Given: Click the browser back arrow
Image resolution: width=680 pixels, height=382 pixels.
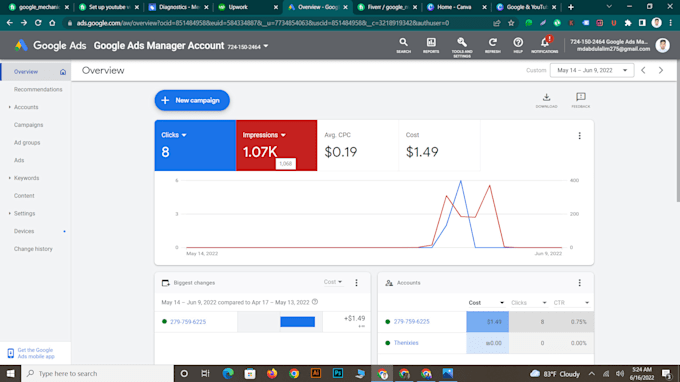Looking at the screenshot, I should [x=10, y=23].
